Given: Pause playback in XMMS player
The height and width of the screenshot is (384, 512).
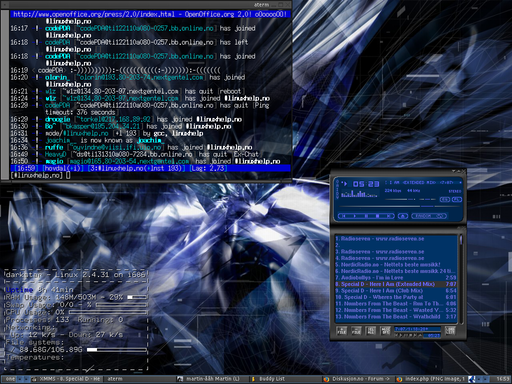Looking at the screenshot, I should pos(366,216).
